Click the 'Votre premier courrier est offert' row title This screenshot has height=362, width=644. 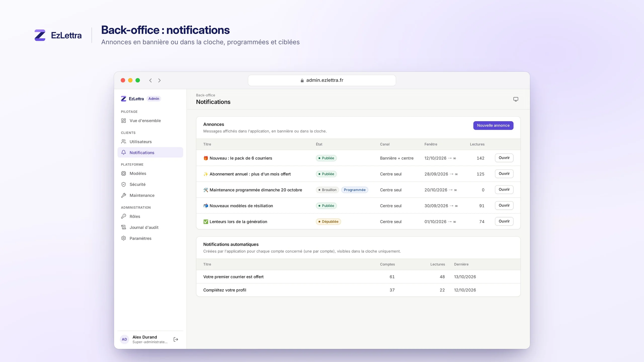[233, 277]
